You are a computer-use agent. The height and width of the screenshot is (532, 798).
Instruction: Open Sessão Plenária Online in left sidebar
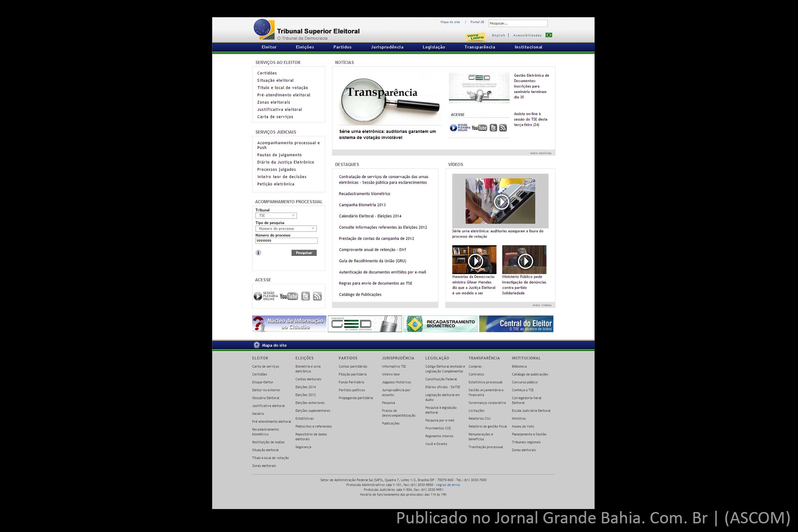pyautogui.click(x=266, y=296)
